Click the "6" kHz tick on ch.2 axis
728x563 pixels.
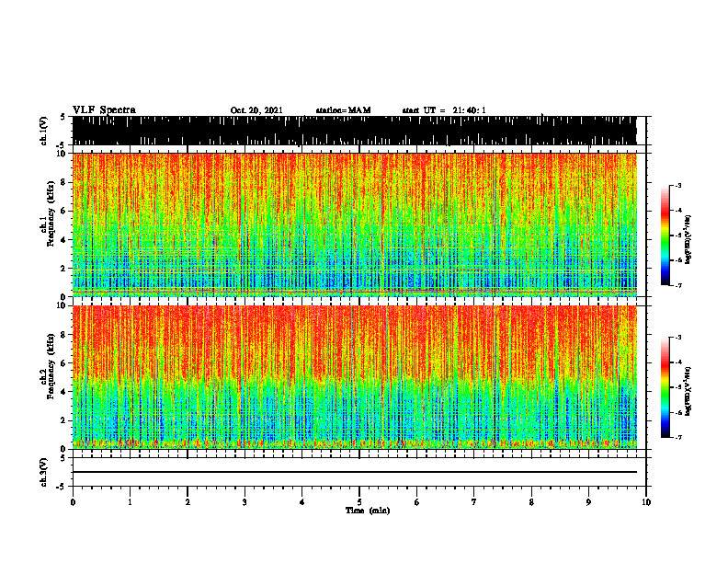click(64, 363)
